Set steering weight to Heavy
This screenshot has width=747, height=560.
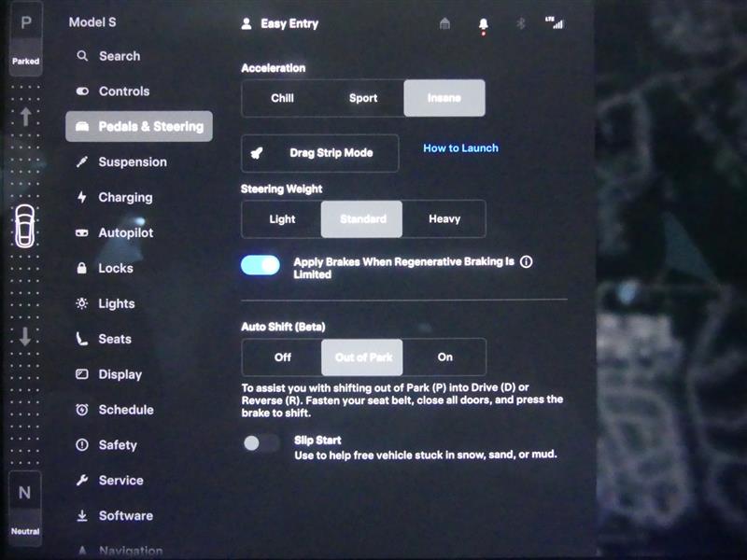click(444, 219)
